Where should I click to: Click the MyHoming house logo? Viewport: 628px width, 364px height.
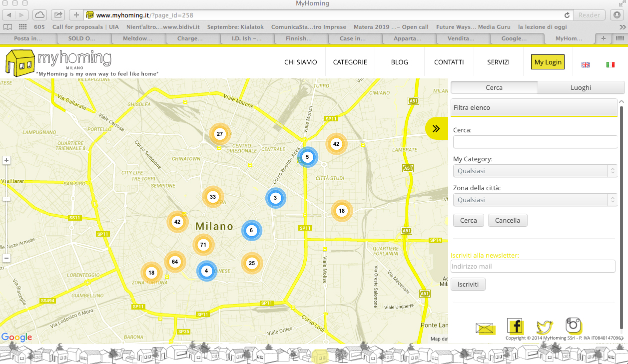pyautogui.click(x=20, y=63)
